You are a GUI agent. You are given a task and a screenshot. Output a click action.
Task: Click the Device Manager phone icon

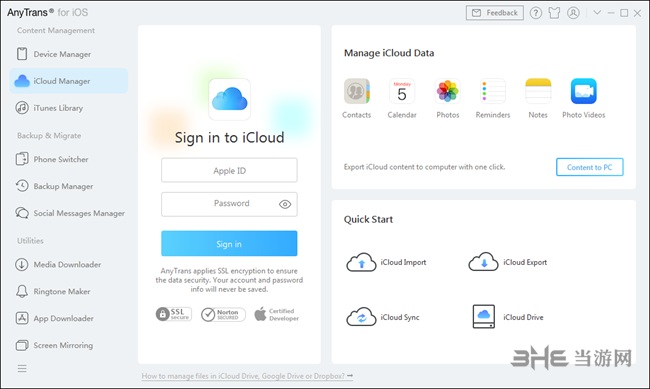22,54
